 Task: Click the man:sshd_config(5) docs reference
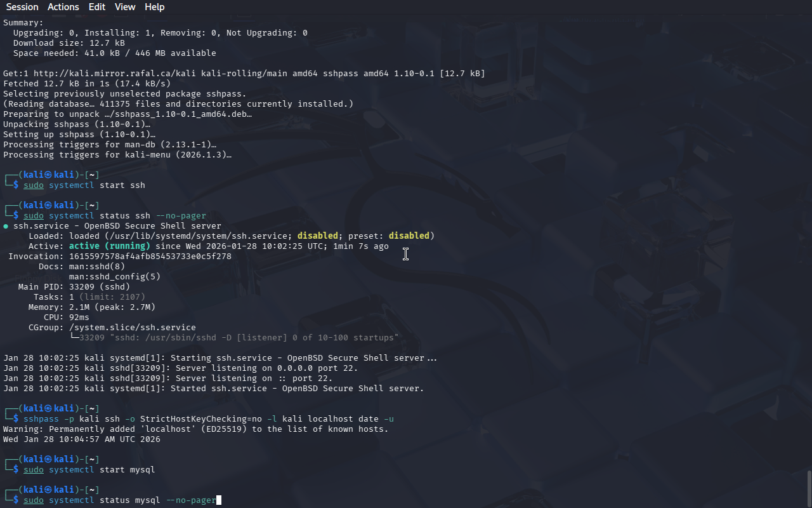115,276
